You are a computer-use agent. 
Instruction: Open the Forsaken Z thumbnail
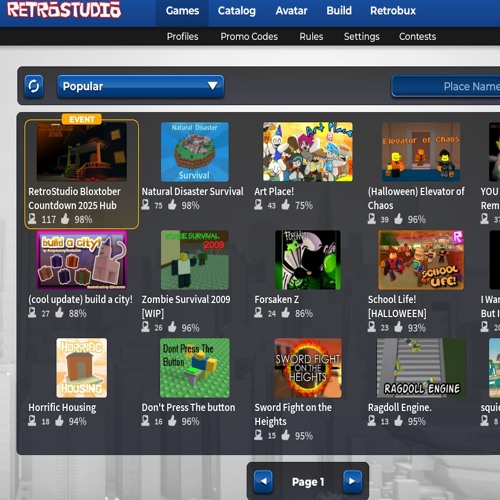pos(308,260)
